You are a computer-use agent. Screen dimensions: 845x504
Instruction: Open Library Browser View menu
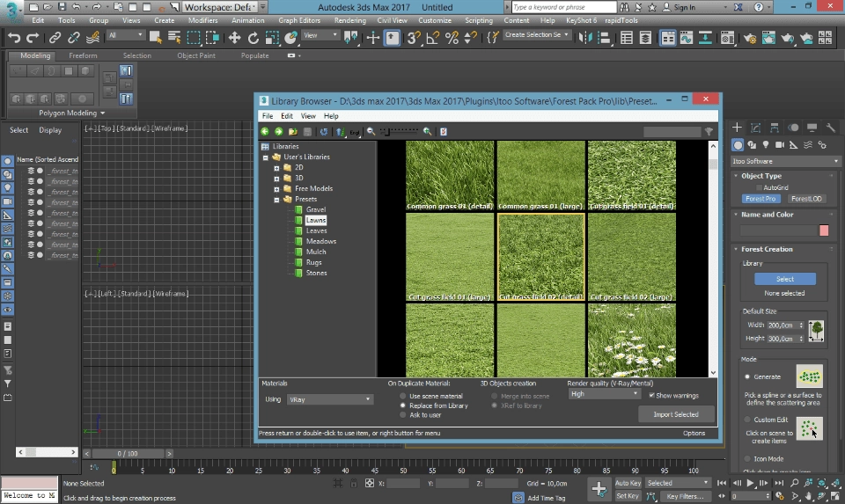[x=308, y=116]
